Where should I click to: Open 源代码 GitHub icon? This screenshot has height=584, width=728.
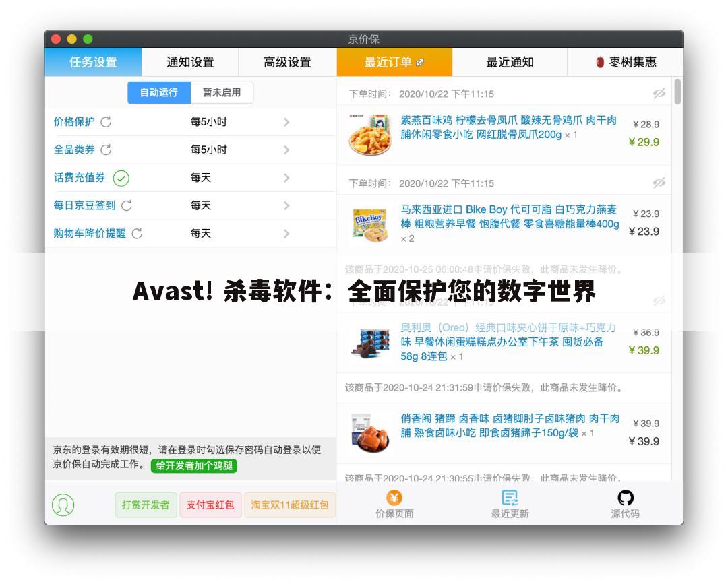tap(626, 498)
